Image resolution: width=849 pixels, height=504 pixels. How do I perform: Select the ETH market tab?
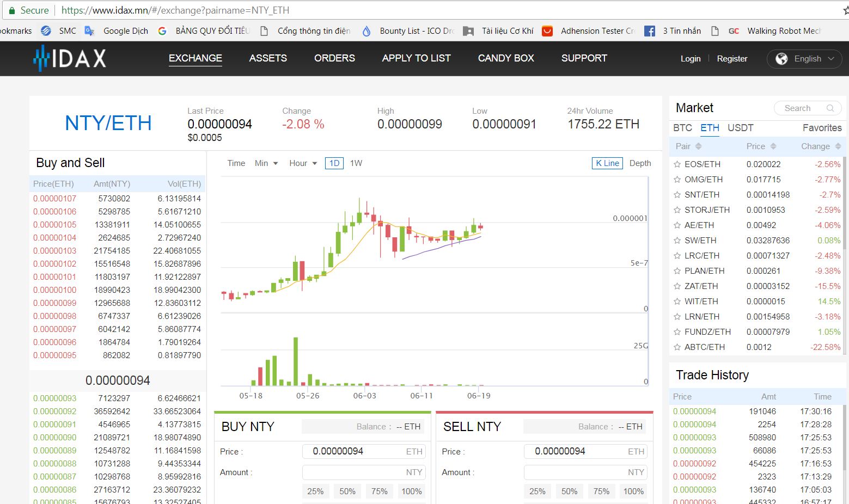(710, 128)
